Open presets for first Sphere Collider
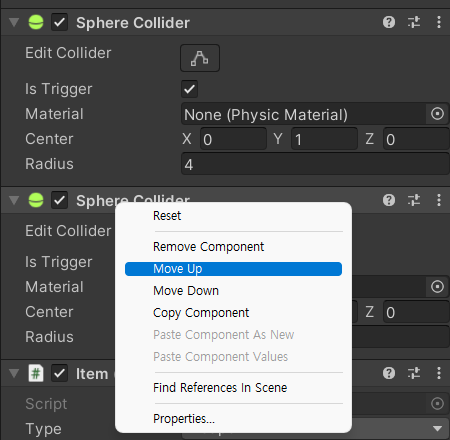This screenshot has width=450, height=440. (x=414, y=22)
